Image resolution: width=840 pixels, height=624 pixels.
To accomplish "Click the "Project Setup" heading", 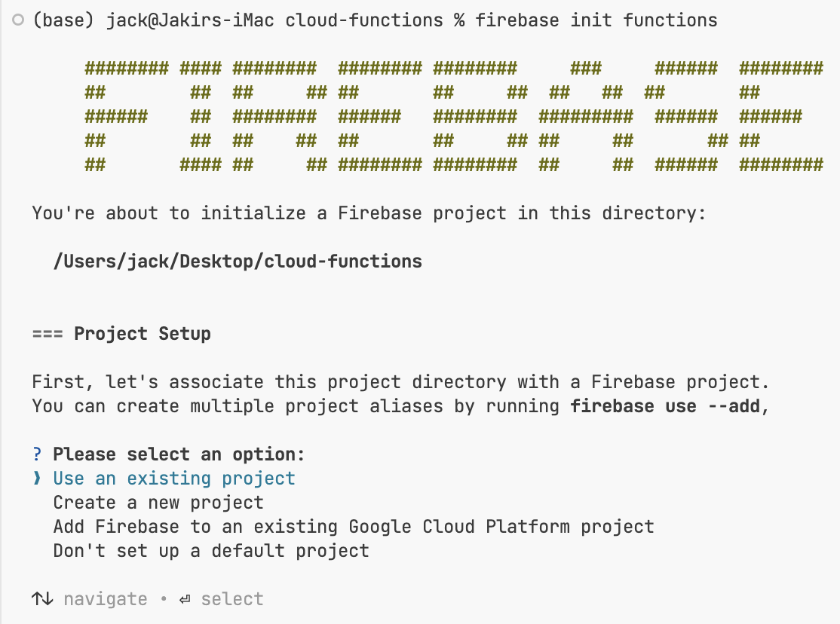I will coord(143,334).
